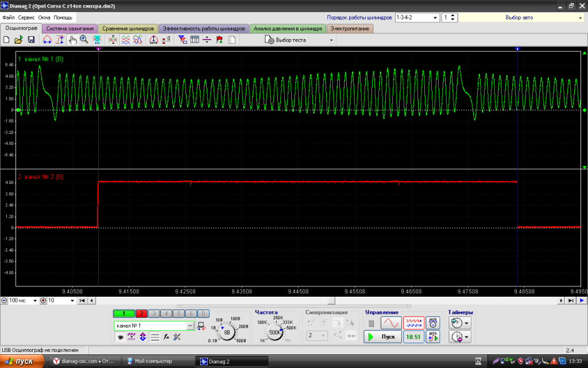588x368 pixels.
Task: Click the ellipsis button beside channel name
Action: click(x=190, y=325)
